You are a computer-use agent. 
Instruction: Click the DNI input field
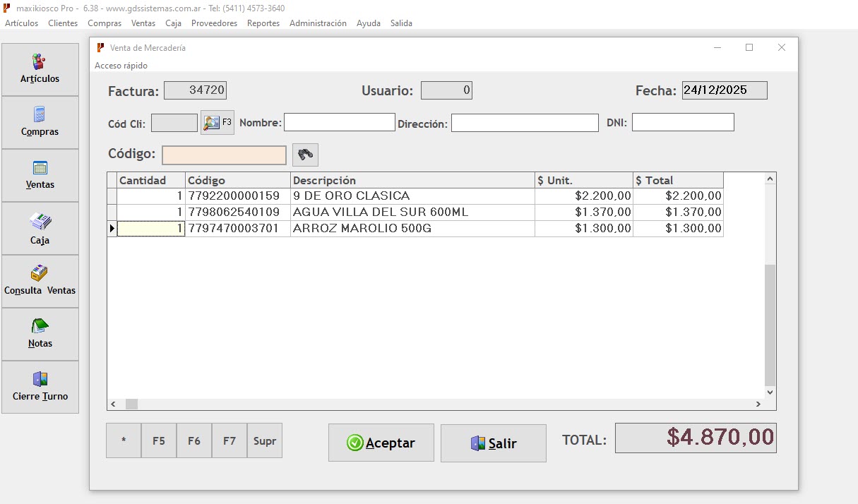(x=682, y=121)
